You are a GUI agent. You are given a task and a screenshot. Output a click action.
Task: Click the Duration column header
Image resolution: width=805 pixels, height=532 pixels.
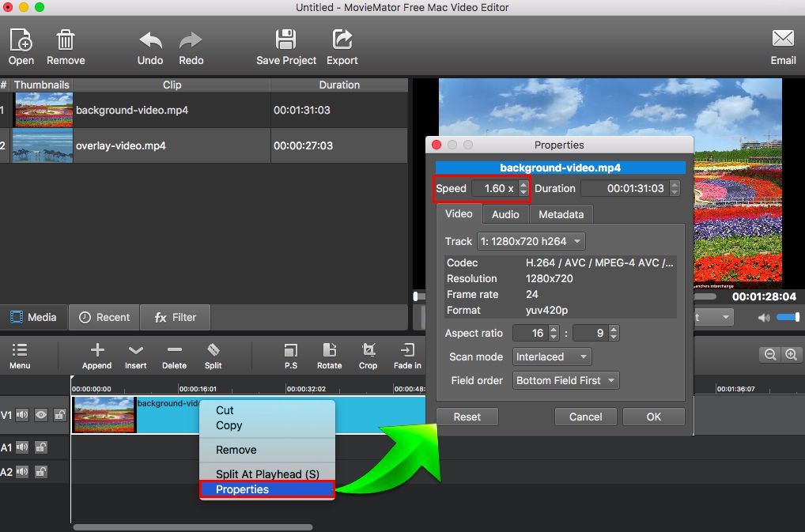tap(339, 85)
